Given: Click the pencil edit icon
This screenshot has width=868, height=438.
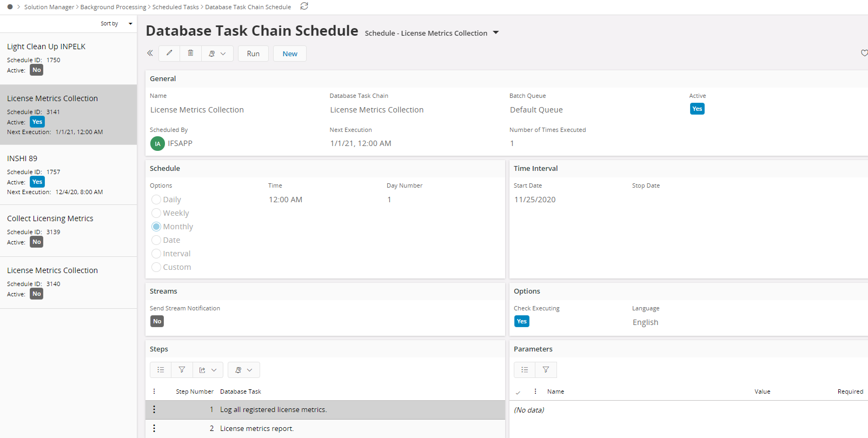Looking at the screenshot, I should point(169,53).
